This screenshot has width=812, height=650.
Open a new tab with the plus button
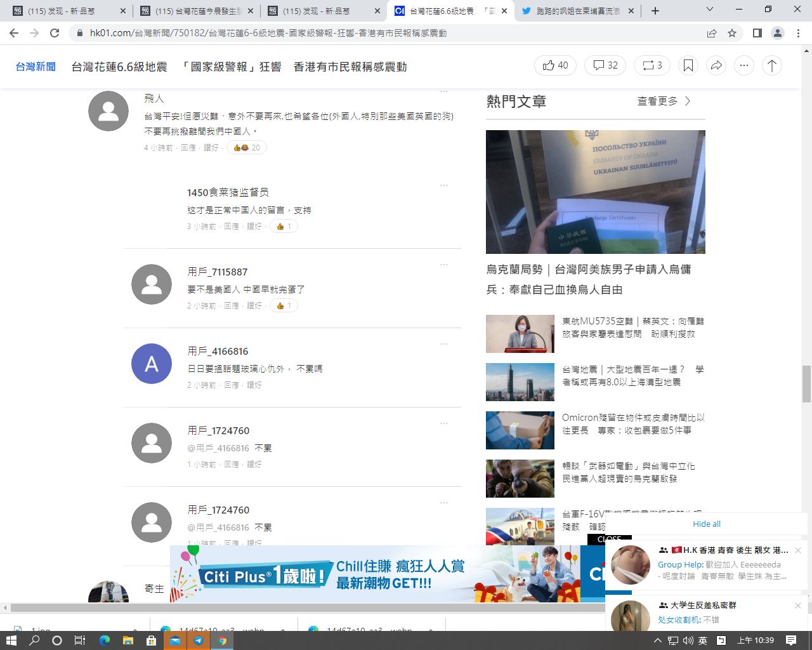click(x=655, y=11)
